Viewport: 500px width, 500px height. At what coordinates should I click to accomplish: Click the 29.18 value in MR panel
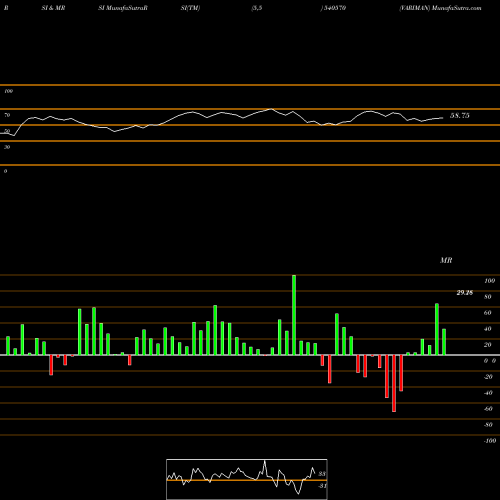[x=465, y=293]
